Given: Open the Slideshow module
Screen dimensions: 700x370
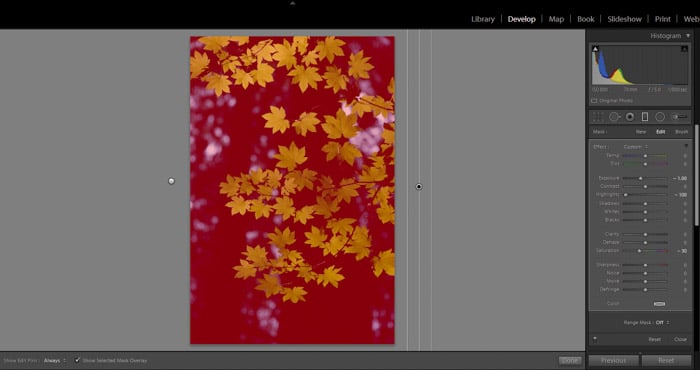Looking at the screenshot, I should (625, 19).
